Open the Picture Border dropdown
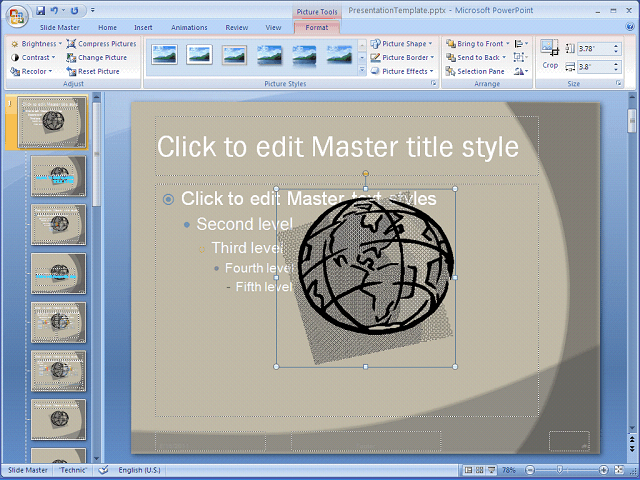Screen dimensions: 640x480 coord(402,58)
